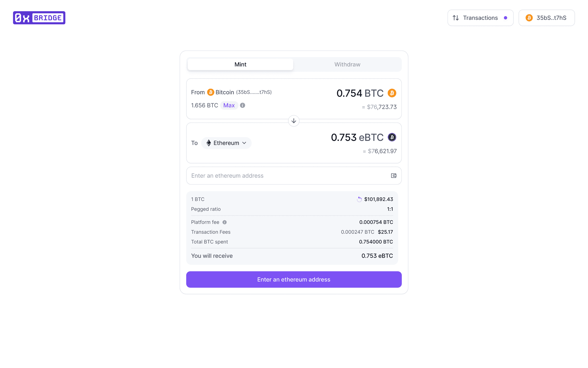The height and width of the screenshot is (368, 588).
Task: Focus the ethereum address input field
Action: click(x=287, y=176)
